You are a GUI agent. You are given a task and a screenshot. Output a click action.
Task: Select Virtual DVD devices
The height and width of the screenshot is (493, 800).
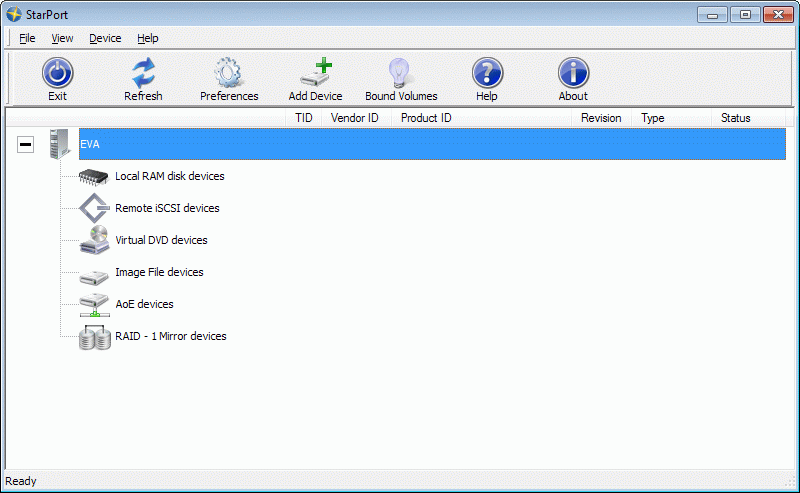[x=161, y=240]
